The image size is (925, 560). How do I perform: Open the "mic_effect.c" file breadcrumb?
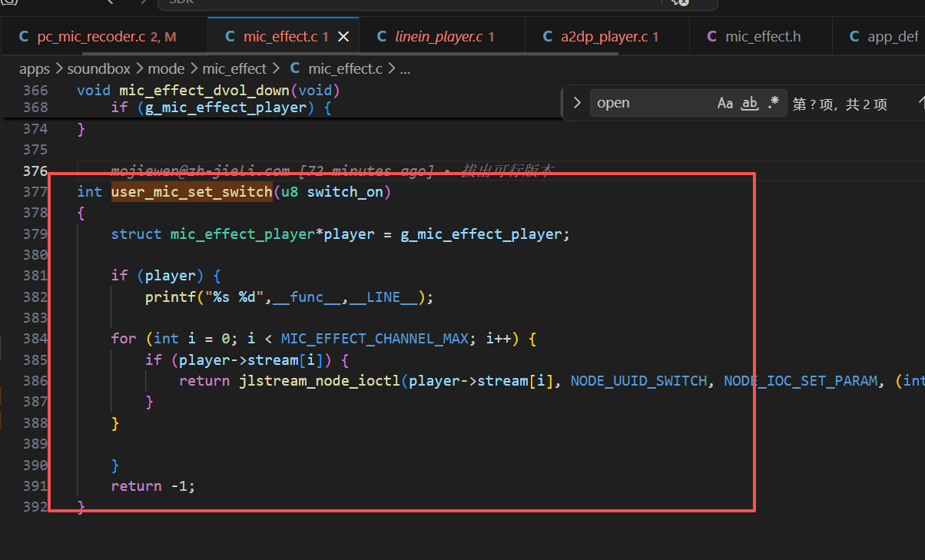(x=337, y=69)
